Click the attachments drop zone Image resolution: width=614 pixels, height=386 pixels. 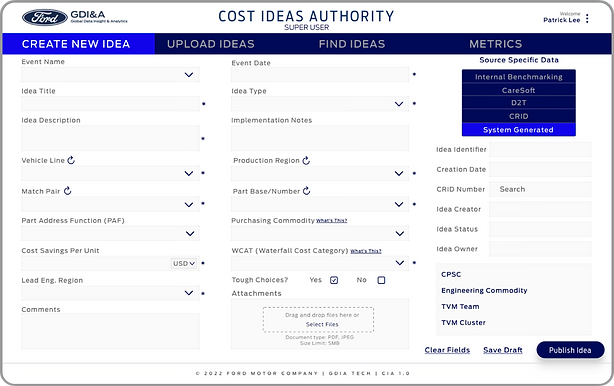(318, 320)
